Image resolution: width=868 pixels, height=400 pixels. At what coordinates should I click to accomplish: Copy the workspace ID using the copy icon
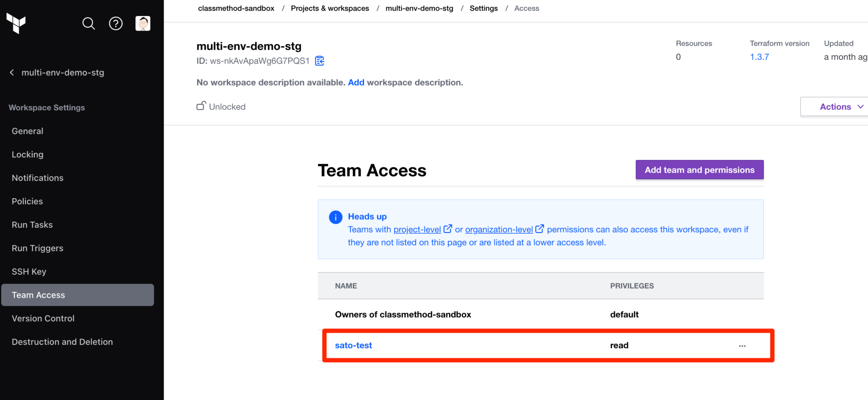[319, 61]
